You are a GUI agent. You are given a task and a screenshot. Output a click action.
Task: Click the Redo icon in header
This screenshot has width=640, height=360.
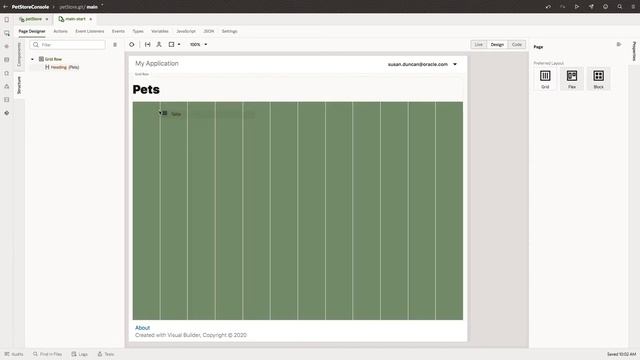pyautogui.click(x=562, y=7)
